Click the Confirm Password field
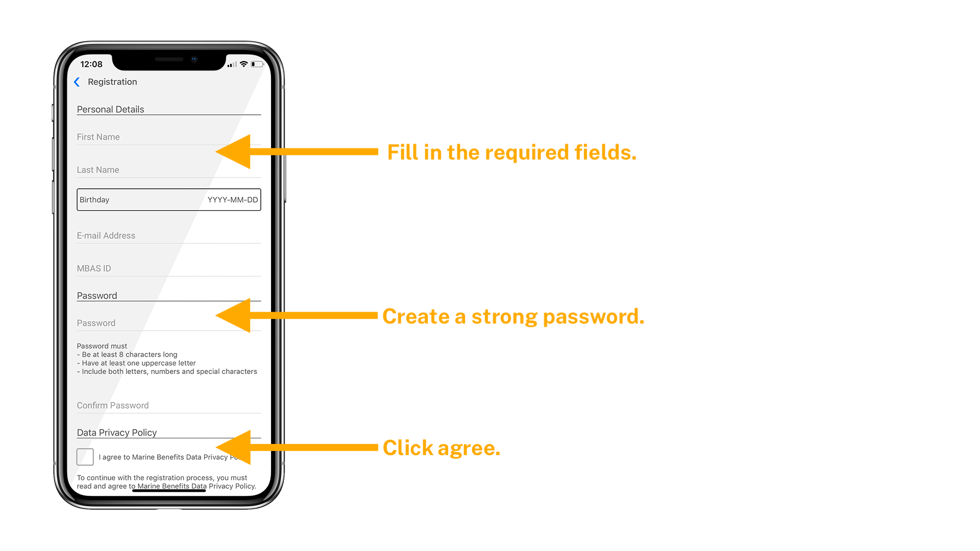 pos(168,405)
